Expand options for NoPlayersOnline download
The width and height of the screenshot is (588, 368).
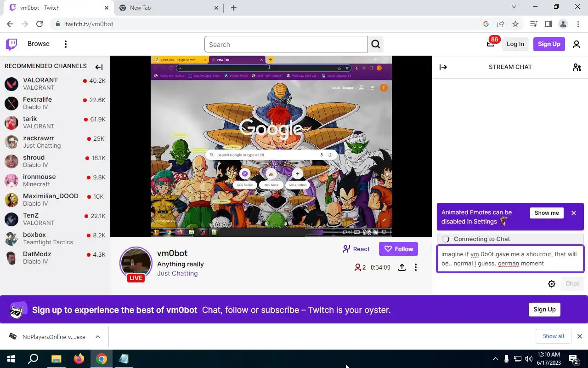[98, 337]
